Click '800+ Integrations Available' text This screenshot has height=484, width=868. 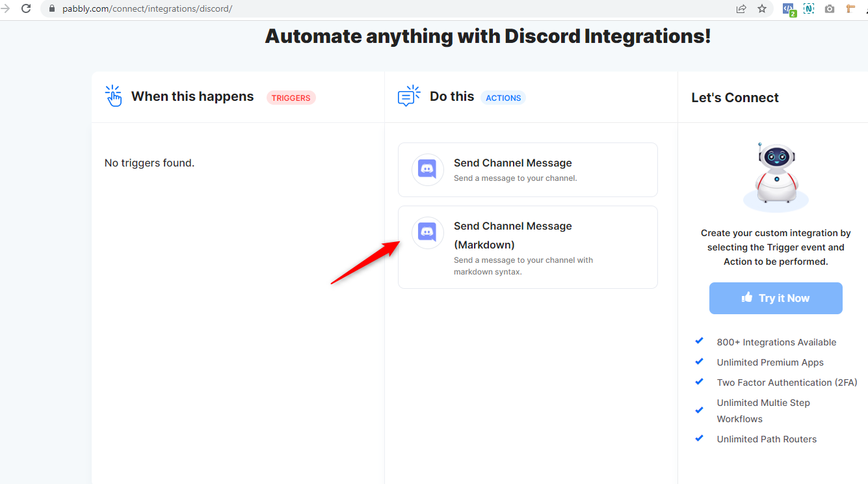tap(776, 342)
